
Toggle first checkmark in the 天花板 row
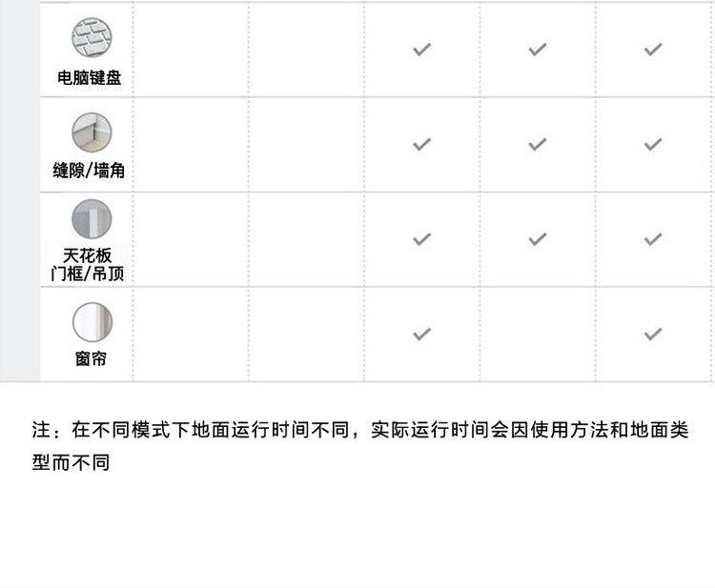click(421, 239)
